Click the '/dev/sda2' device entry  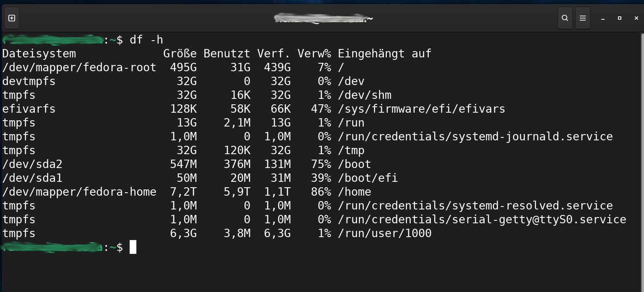tap(32, 164)
